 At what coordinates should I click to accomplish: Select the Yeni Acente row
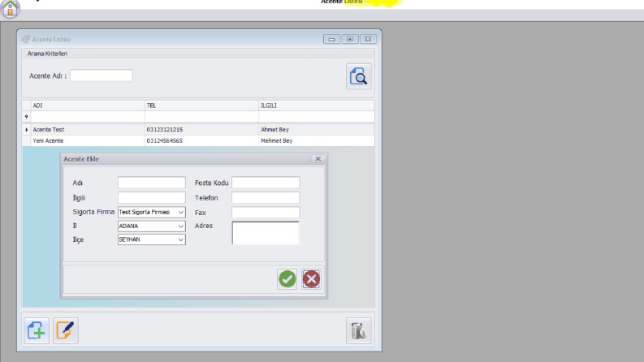198,140
